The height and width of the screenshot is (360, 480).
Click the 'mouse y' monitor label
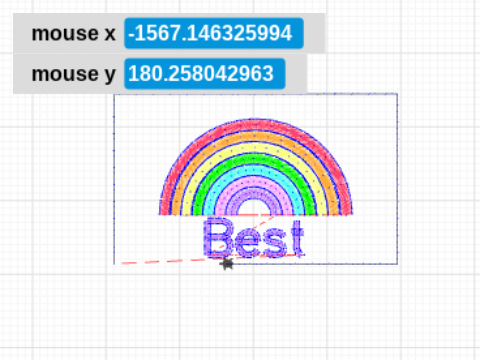point(73,74)
